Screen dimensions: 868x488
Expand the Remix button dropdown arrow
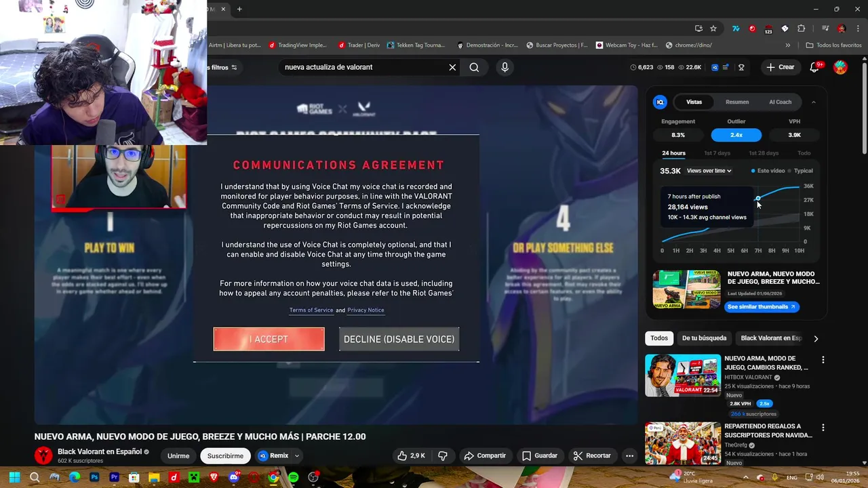point(296,455)
